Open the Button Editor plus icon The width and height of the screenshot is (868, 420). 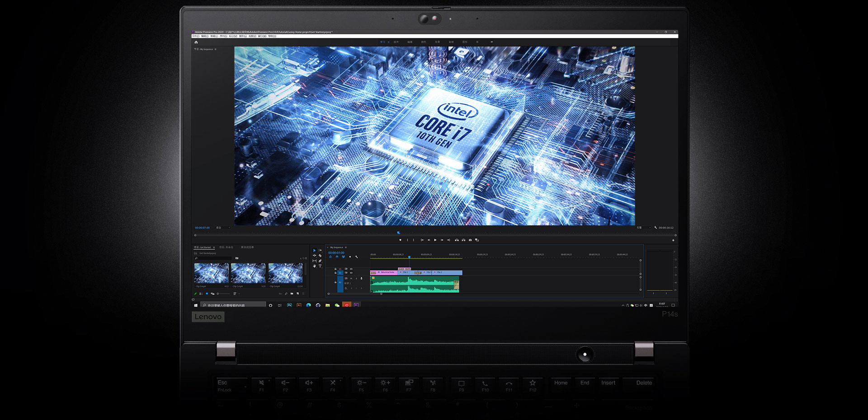tap(673, 240)
